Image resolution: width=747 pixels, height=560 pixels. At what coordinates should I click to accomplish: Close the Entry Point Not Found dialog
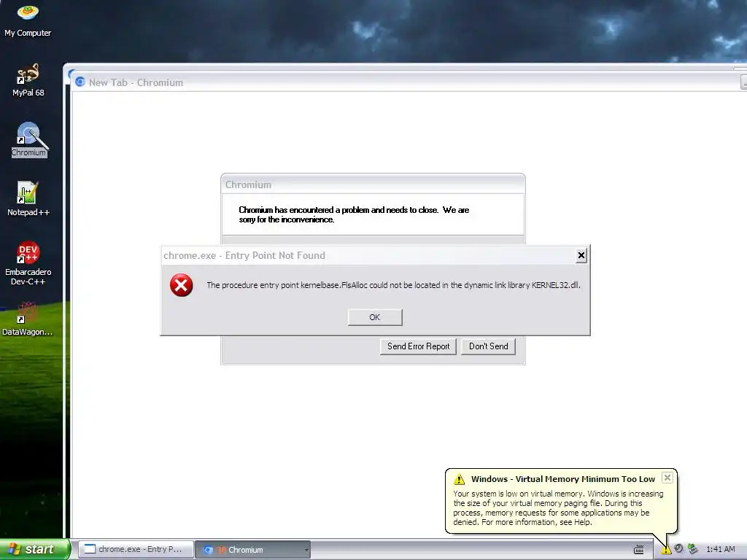click(x=581, y=256)
